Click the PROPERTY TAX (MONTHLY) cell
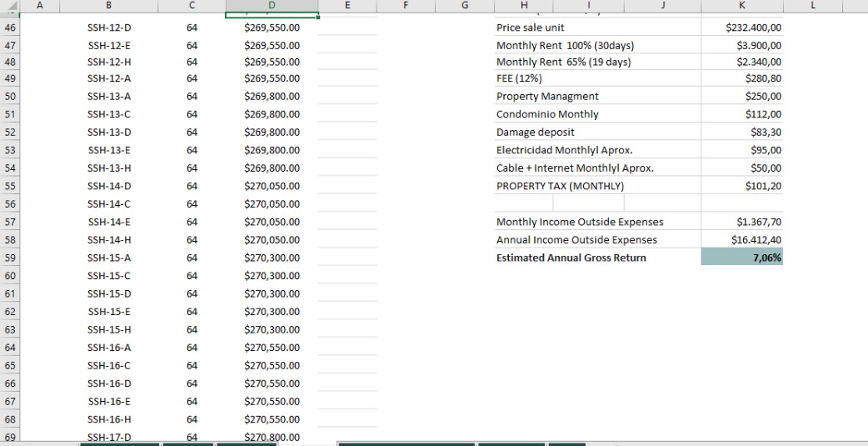The width and height of the screenshot is (868, 446). (560, 186)
